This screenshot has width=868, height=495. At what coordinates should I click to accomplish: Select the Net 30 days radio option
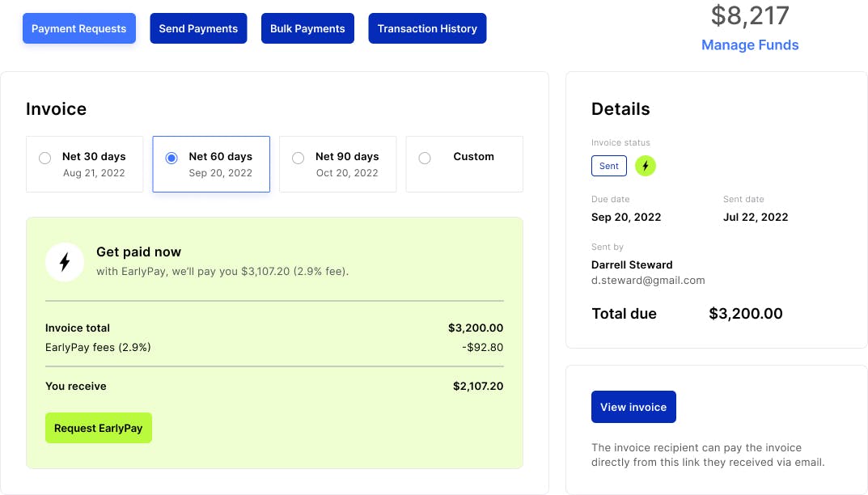click(x=45, y=159)
